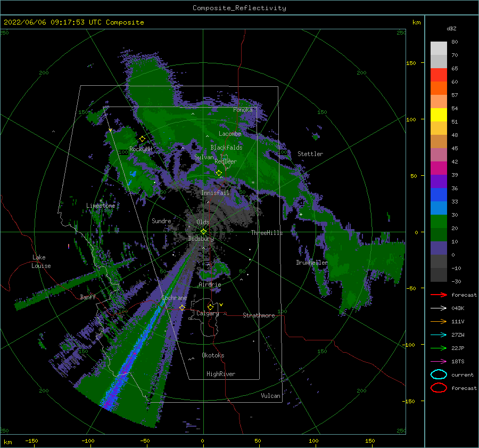479x448 pixels.
Task: Click the orange 60-57 dBZ swatch
Action: point(439,88)
